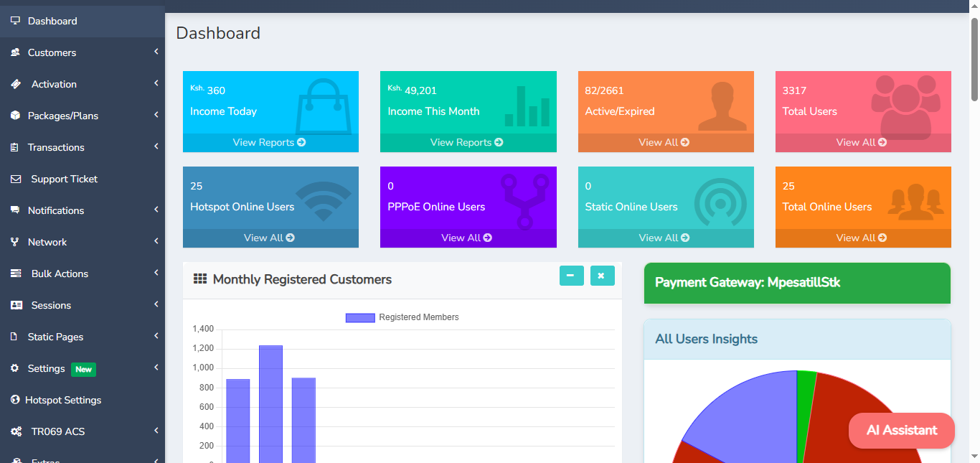View All under PPPoE Online Users
Screen dimensions: 980x463
click(x=467, y=238)
